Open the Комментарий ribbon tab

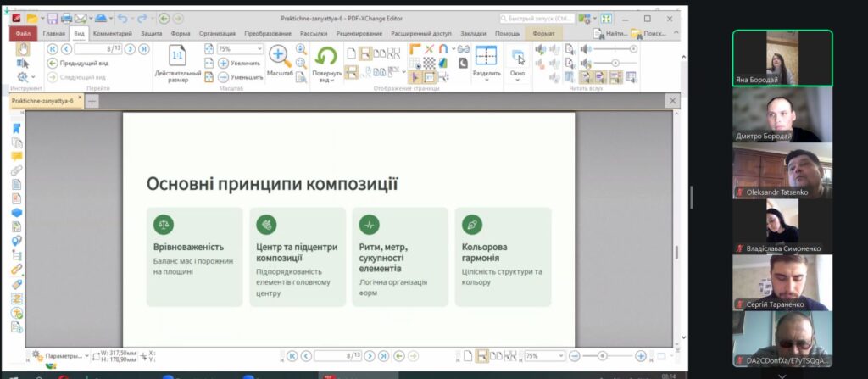click(x=112, y=33)
